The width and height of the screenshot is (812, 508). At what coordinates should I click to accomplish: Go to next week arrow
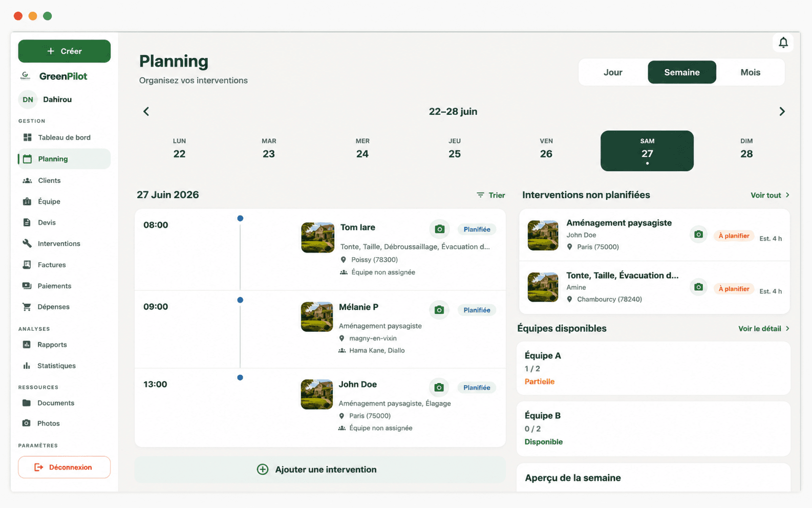click(782, 112)
